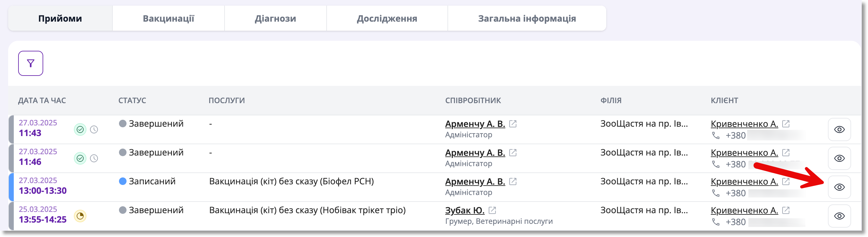View the 13:55-14:25 appointment with eye icon

[x=839, y=216]
